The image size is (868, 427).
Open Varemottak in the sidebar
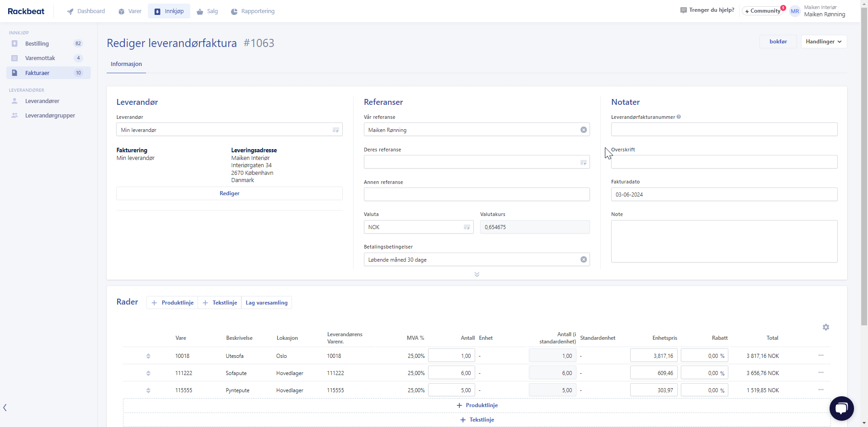(x=48, y=58)
